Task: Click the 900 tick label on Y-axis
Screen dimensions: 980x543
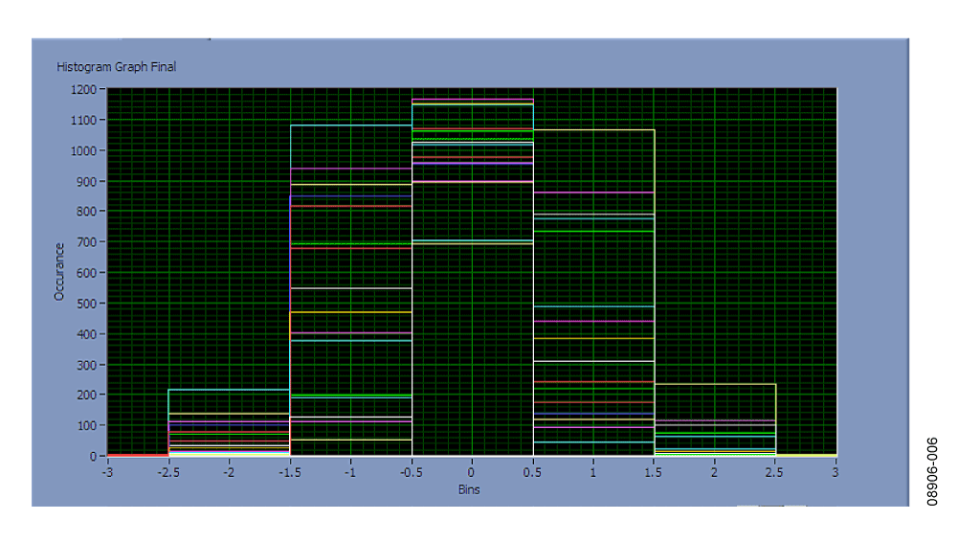Action: 87,181
